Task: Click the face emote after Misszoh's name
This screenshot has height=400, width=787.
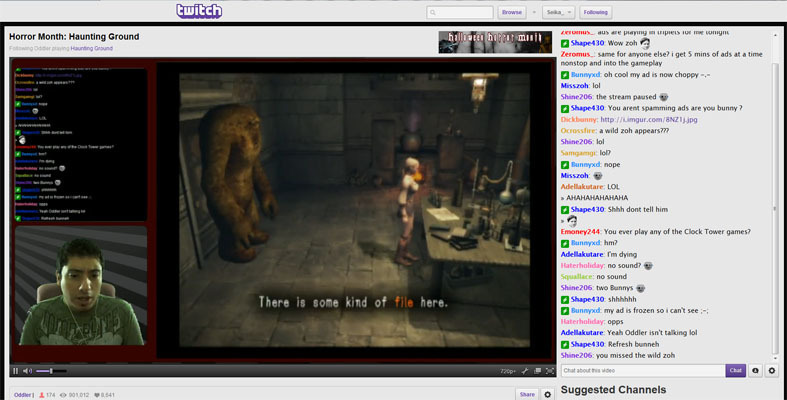Action: coord(597,176)
